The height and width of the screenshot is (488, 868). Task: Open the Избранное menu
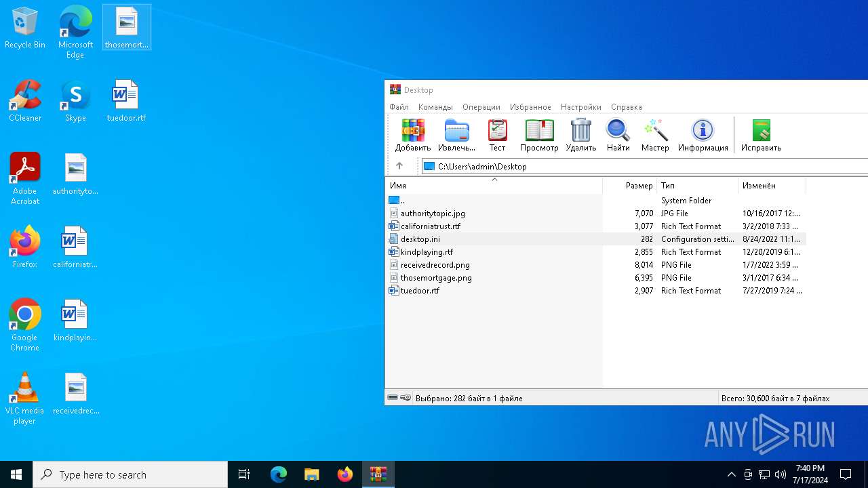(530, 107)
